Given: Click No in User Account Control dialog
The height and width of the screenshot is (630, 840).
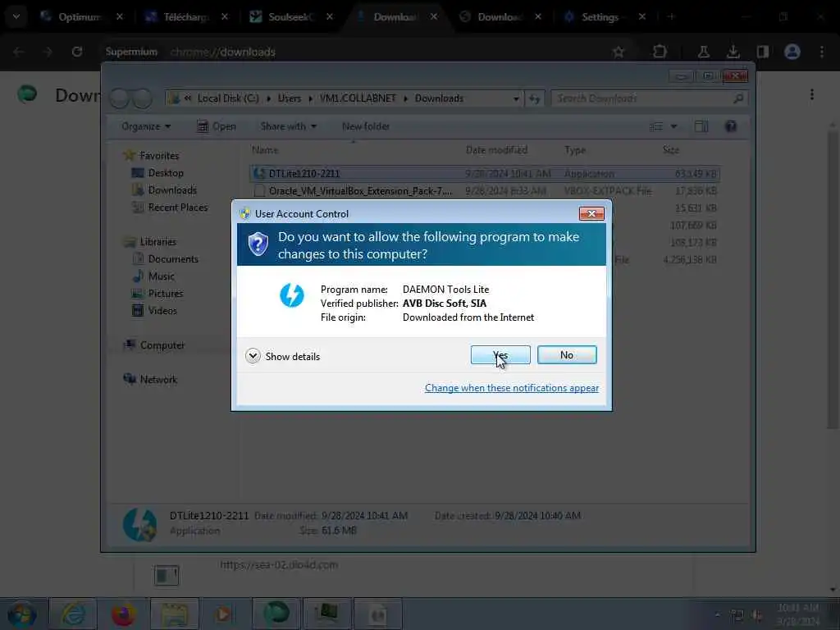Looking at the screenshot, I should (567, 354).
